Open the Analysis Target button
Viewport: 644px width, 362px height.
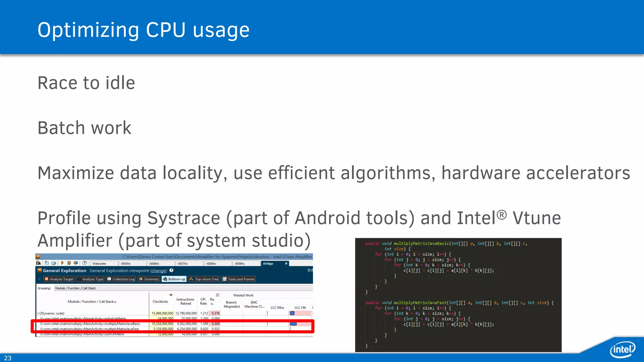tap(59, 279)
